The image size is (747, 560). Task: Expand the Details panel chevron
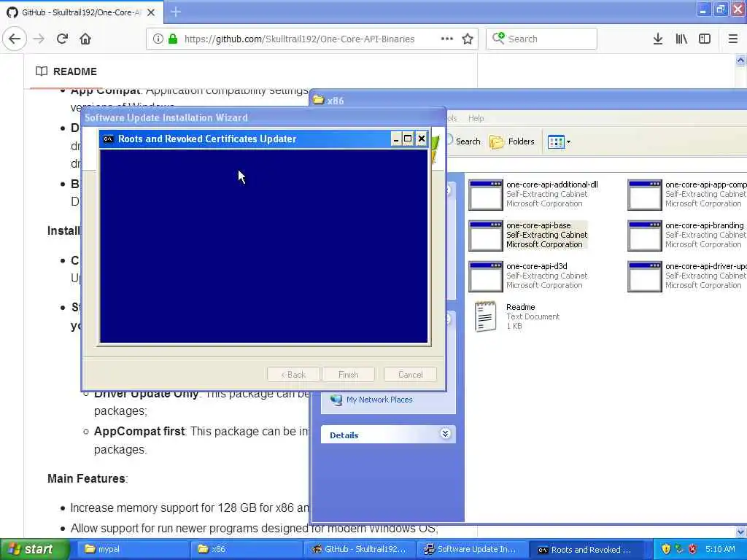[445, 434]
